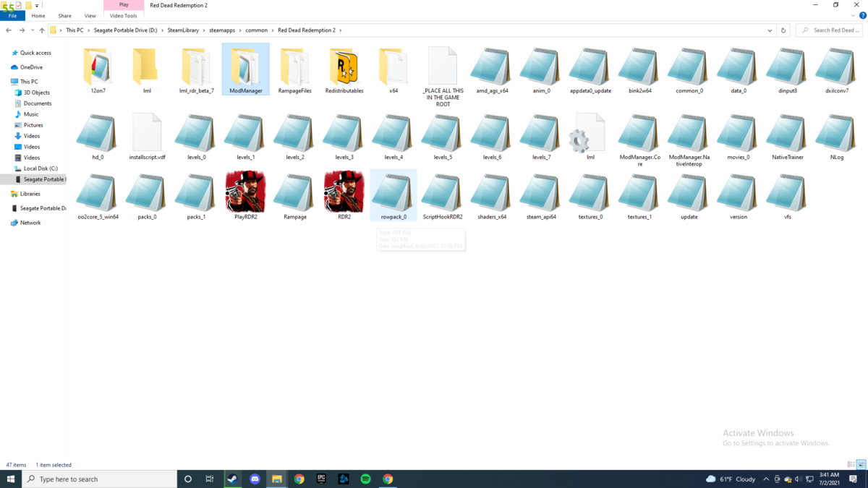This screenshot has width=868, height=488.
Task: Open the 12on7 folder
Action: click(x=98, y=67)
